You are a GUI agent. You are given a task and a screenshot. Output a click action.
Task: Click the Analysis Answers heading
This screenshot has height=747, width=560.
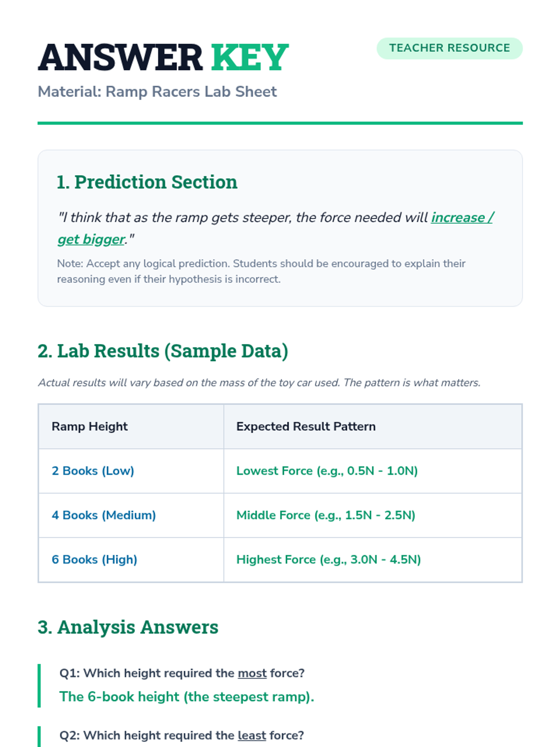[128, 627]
